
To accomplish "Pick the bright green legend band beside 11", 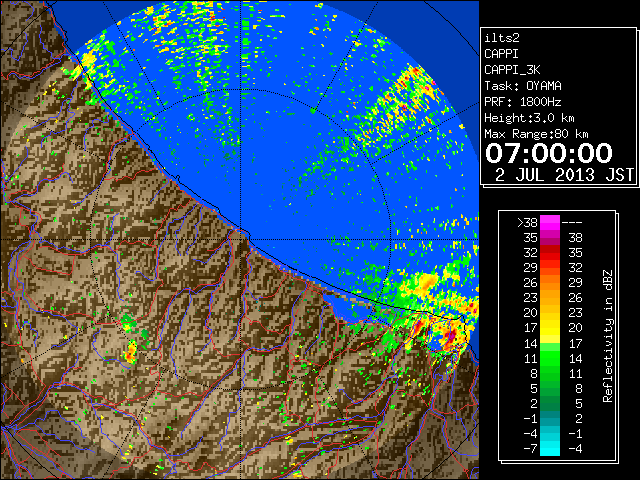I will coord(550,358).
